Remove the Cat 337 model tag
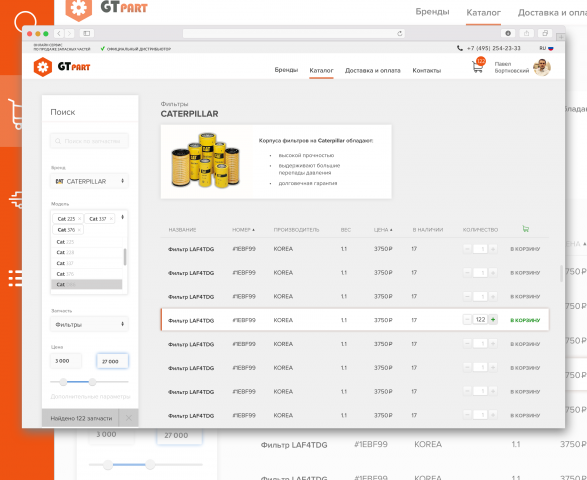This screenshot has width=587, height=480. [111, 219]
